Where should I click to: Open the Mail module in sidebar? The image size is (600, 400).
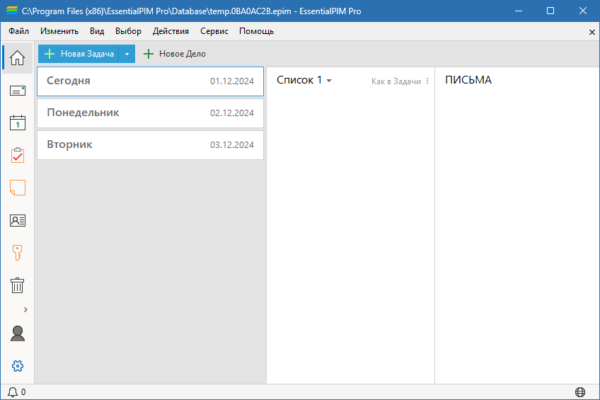point(17,91)
